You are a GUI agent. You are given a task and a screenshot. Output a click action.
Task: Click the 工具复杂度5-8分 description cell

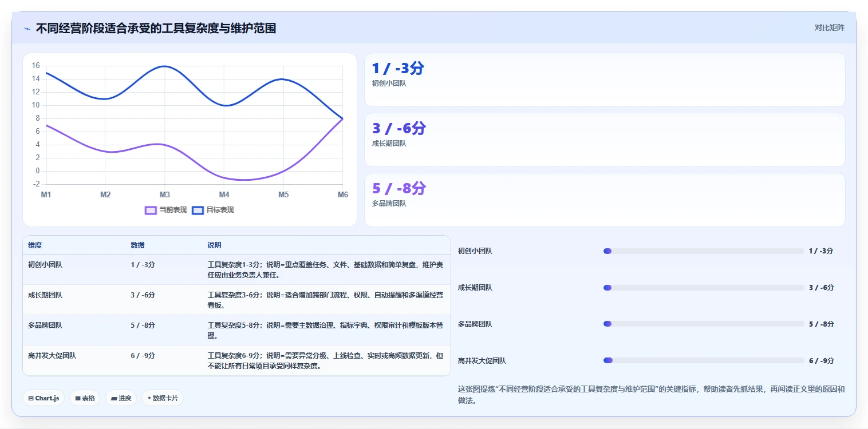point(325,331)
